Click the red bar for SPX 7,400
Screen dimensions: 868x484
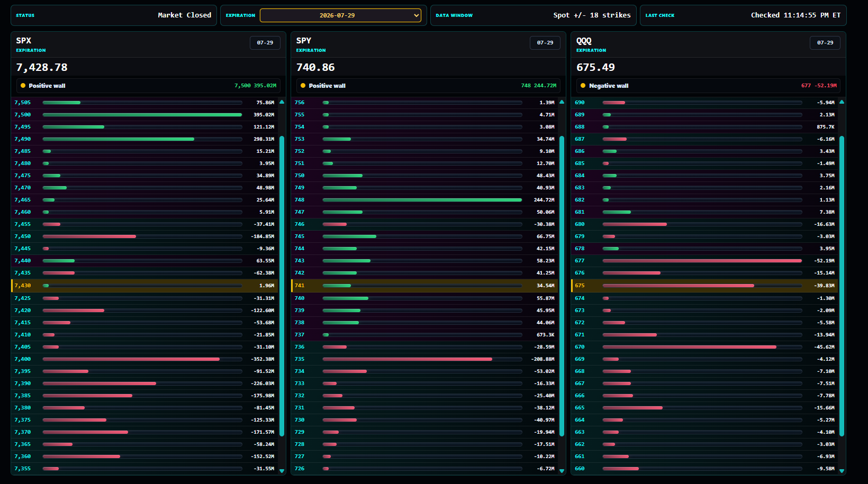[x=131, y=359]
